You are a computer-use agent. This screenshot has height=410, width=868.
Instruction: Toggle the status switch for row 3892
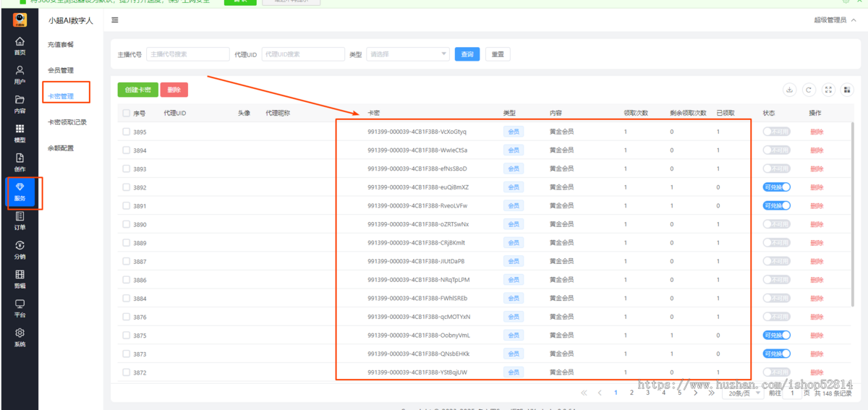pyautogui.click(x=777, y=187)
